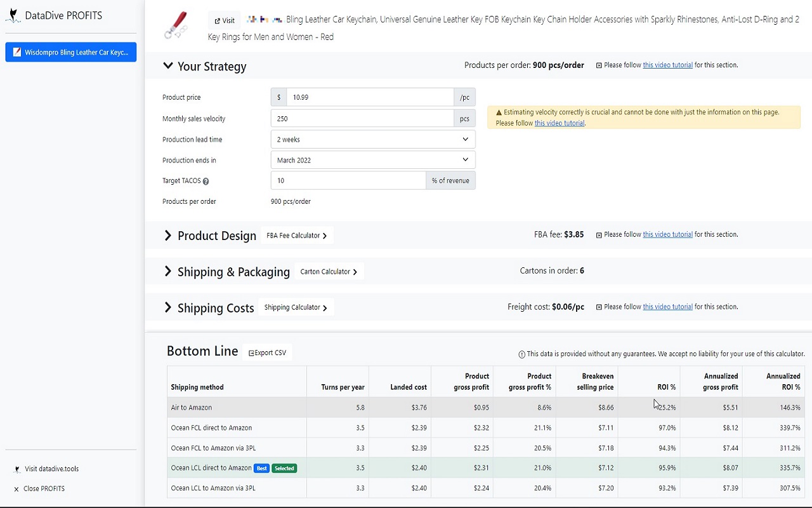The image size is (812, 508).
Task: Click the DataDive logo icon
Action: click(13, 16)
